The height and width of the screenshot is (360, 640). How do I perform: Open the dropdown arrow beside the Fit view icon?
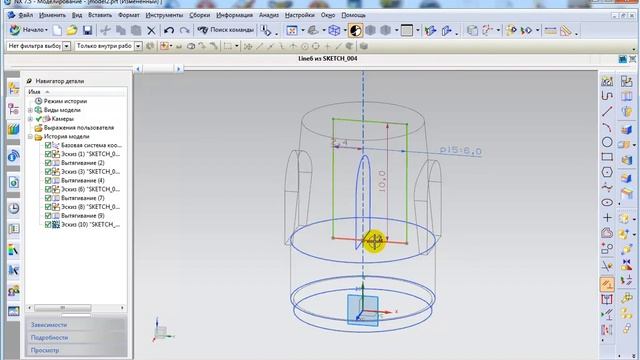click(302, 30)
